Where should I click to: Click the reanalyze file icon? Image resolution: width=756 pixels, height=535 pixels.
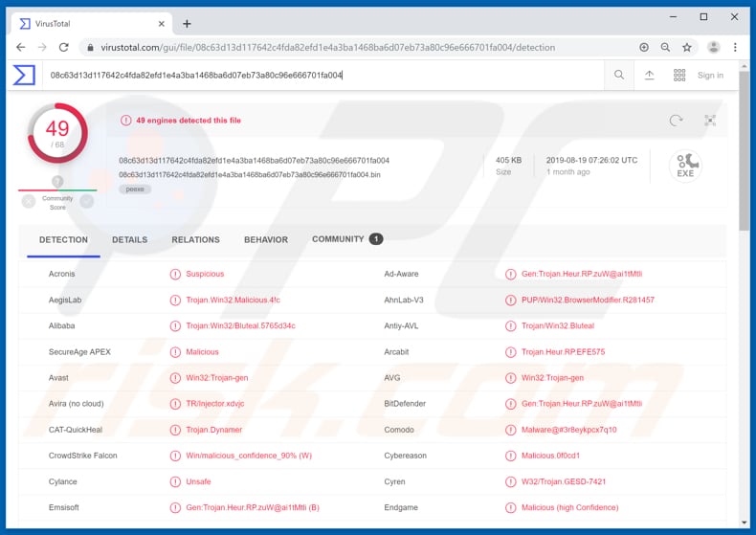676,120
